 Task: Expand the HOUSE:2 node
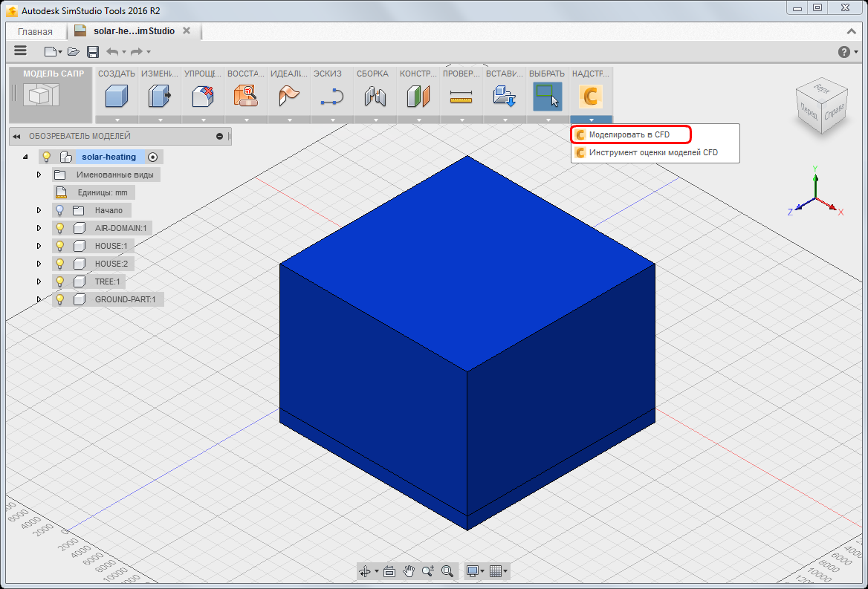39,263
